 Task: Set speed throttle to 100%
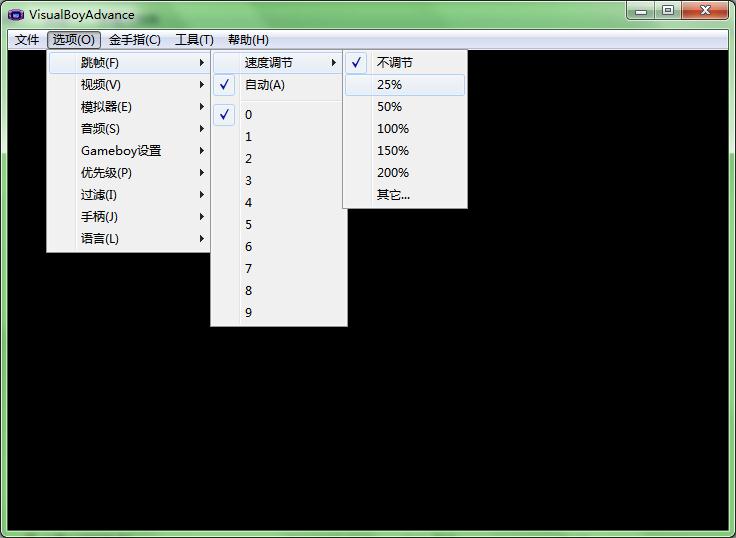pyautogui.click(x=405, y=129)
